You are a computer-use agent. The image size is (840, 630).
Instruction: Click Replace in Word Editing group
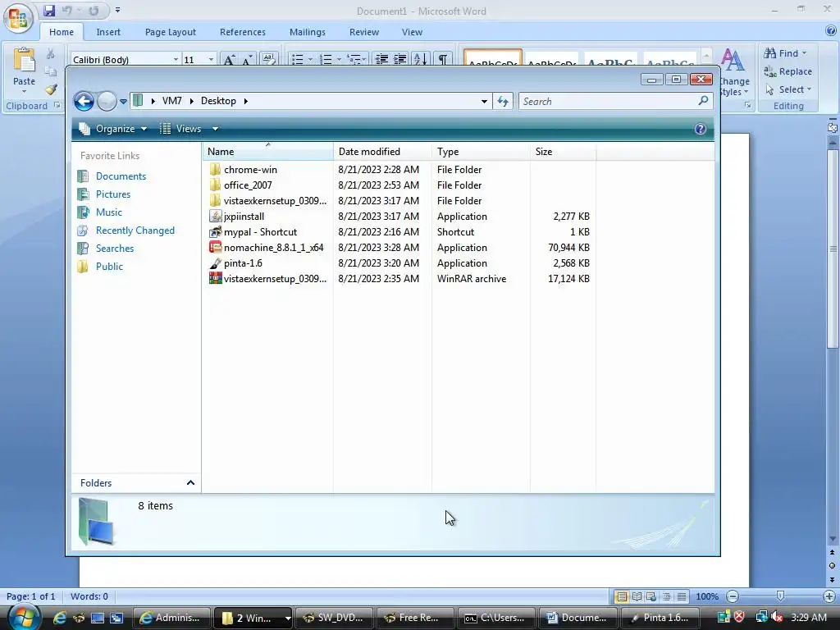[787, 71]
